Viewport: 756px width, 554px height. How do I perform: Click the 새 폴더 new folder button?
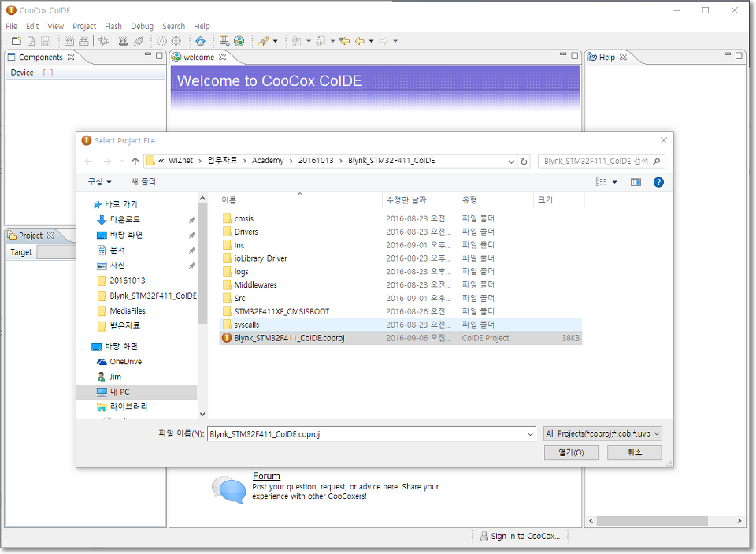(x=143, y=182)
